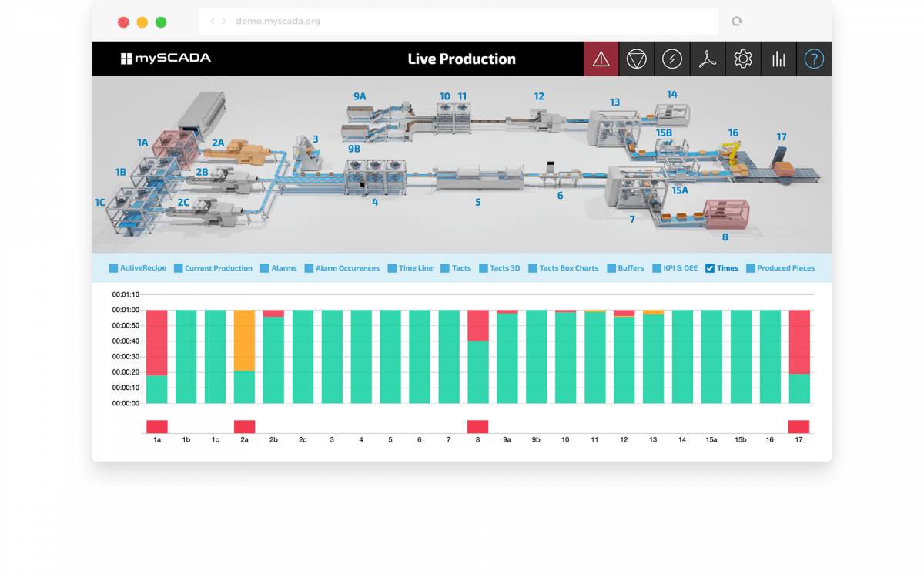924x578 pixels.
Task: Click the red alarm marker under 17
Action: pos(798,426)
